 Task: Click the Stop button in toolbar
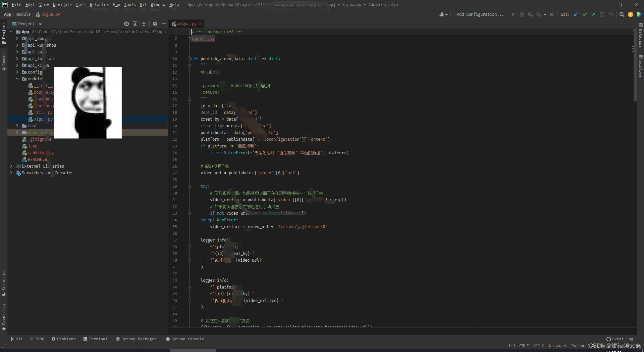tap(552, 14)
